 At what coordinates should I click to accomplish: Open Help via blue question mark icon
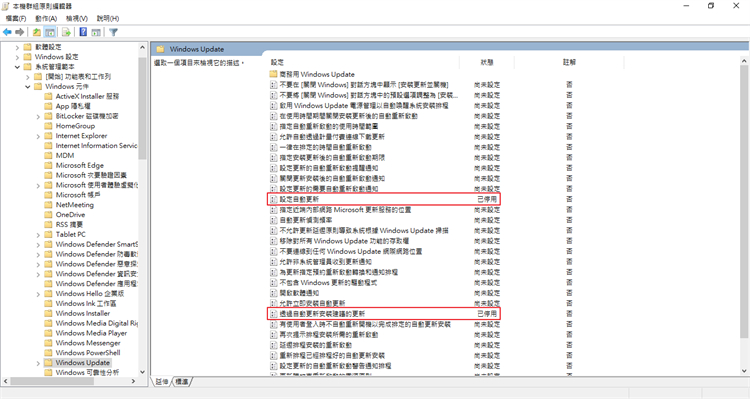point(83,32)
